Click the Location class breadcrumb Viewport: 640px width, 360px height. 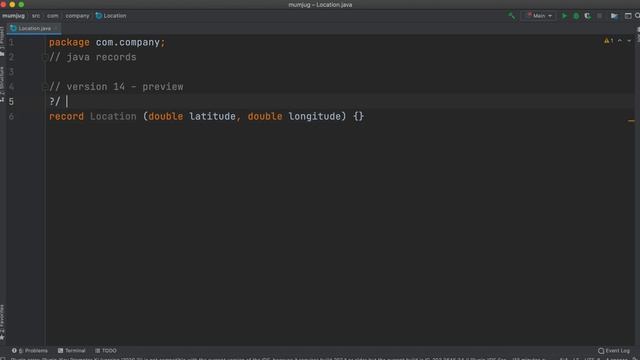tap(111, 16)
